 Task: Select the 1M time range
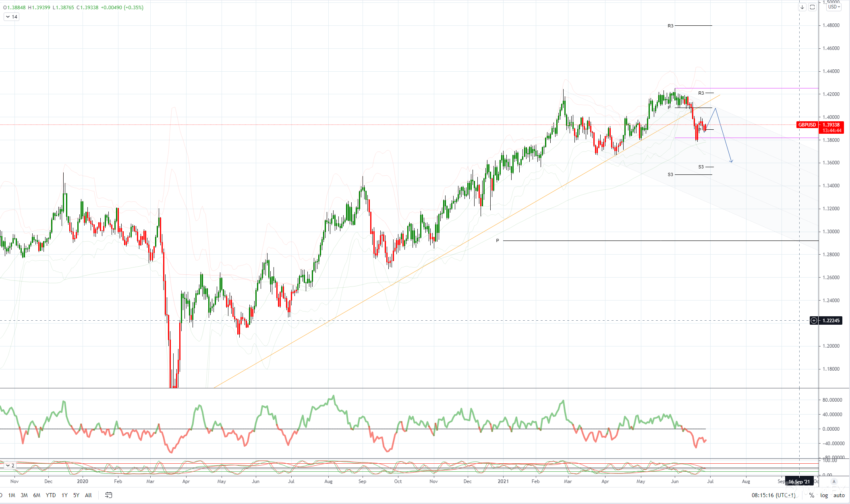(x=12, y=495)
